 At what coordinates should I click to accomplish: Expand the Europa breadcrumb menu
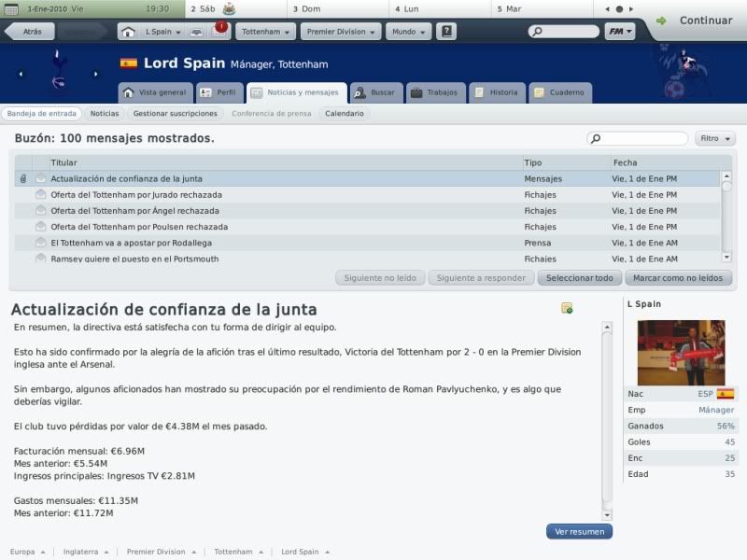point(28,552)
